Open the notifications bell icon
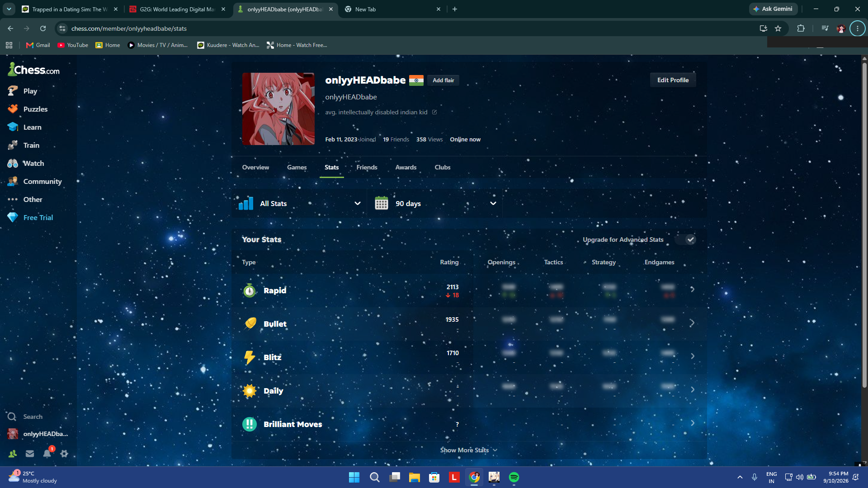868x488 pixels. coord(47,454)
